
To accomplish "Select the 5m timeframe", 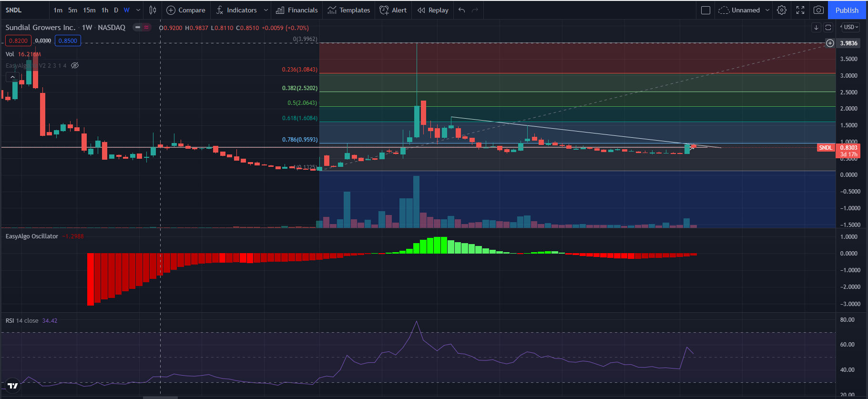I will click(72, 10).
